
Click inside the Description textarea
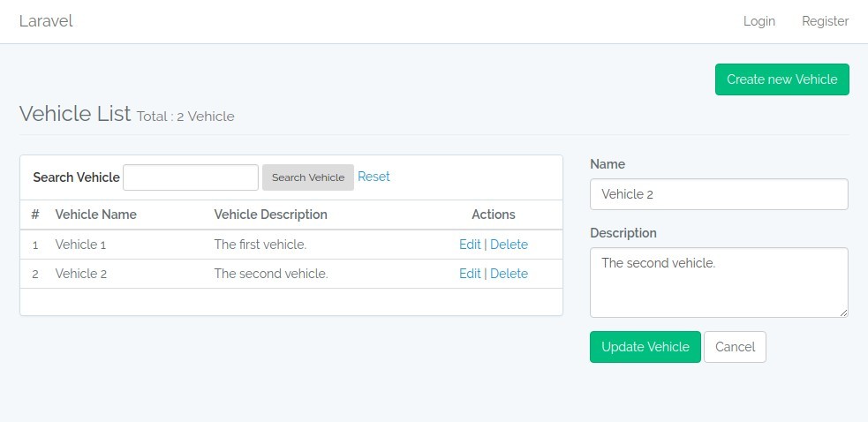click(719, 283)
